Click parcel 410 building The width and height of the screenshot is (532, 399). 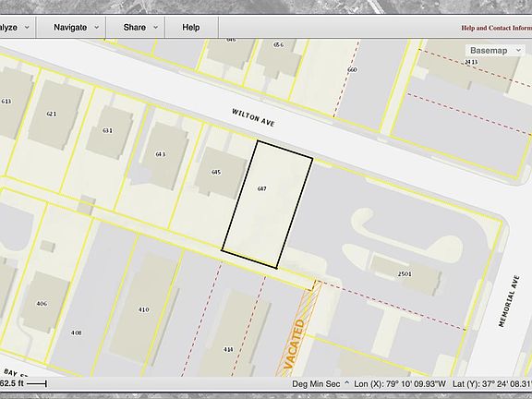(143, 309)
